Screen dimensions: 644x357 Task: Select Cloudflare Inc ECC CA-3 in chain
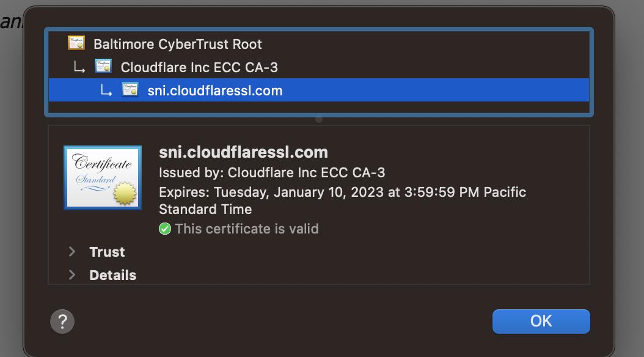coord(199,67)
